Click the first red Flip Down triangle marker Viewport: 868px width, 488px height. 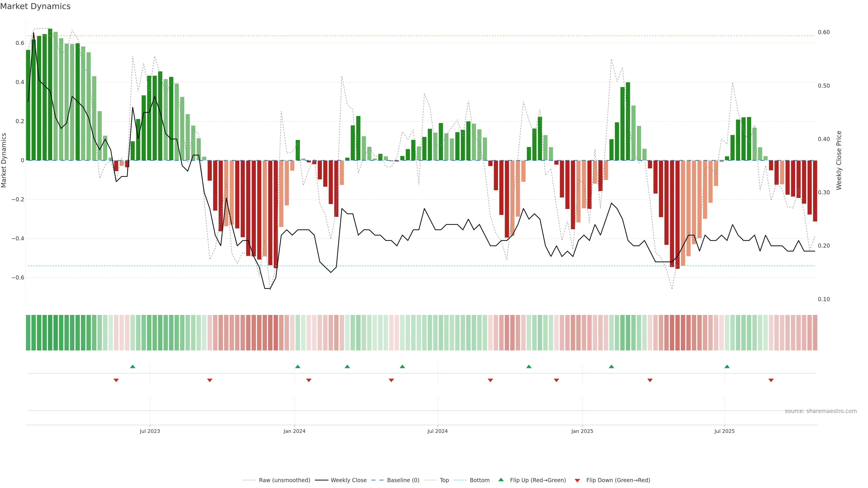(116, 380)
